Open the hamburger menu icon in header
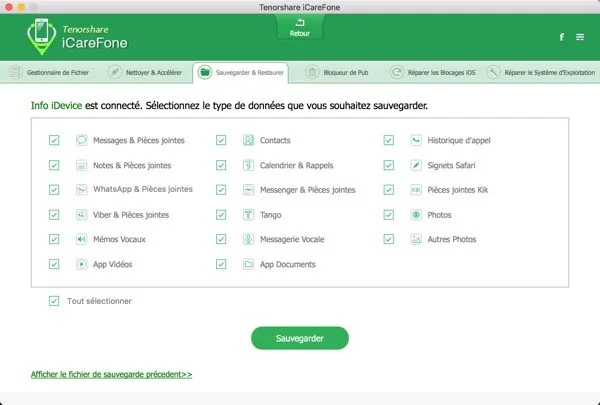 (580, 37)
